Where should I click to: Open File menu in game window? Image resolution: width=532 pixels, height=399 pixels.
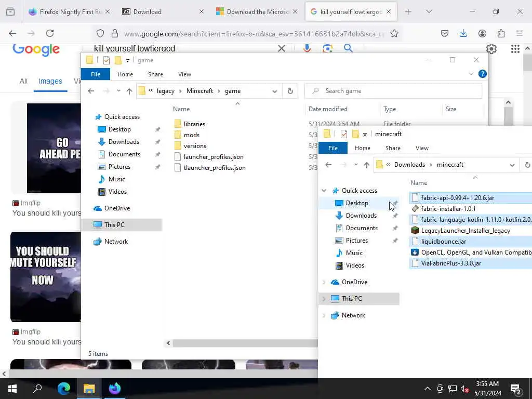pyautogui.click(x=96, y=74)
